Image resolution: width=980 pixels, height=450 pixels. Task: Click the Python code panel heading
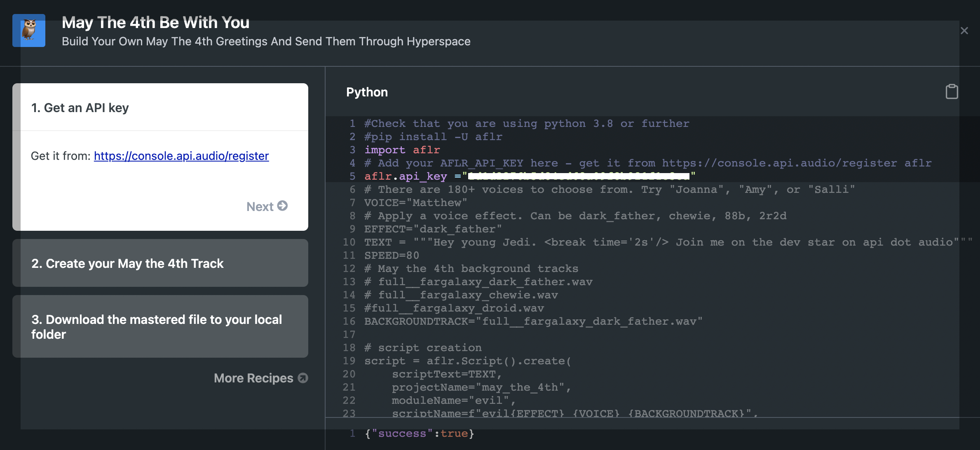367,92
